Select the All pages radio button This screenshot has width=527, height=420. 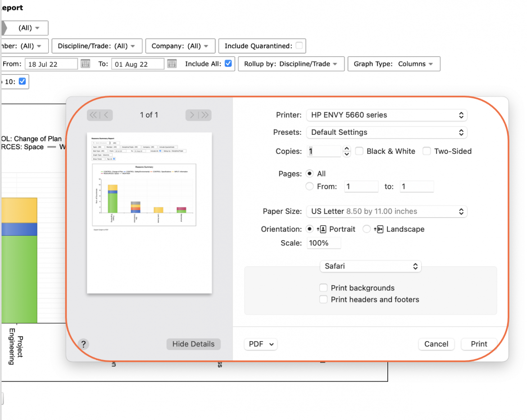click(x=309, y=173)
